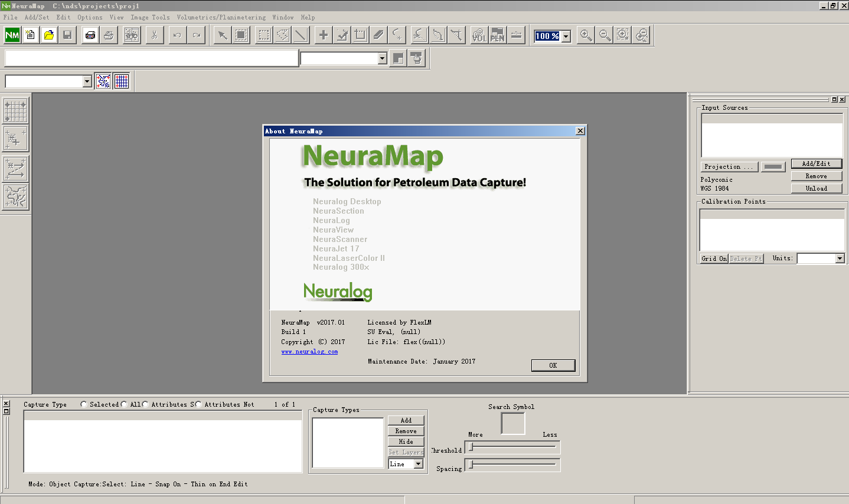Open the dropdown beside the long text field

382,58
